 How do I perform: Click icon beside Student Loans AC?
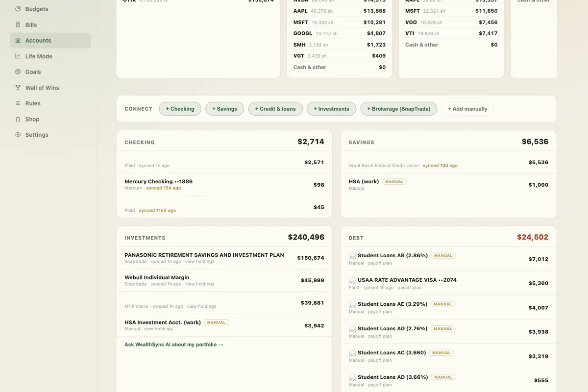(352, 353)
